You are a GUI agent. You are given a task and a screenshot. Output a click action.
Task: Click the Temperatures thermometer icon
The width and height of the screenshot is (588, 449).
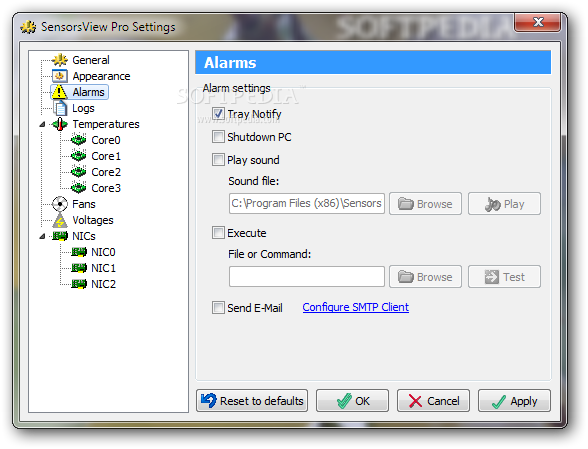pos(60,124)
